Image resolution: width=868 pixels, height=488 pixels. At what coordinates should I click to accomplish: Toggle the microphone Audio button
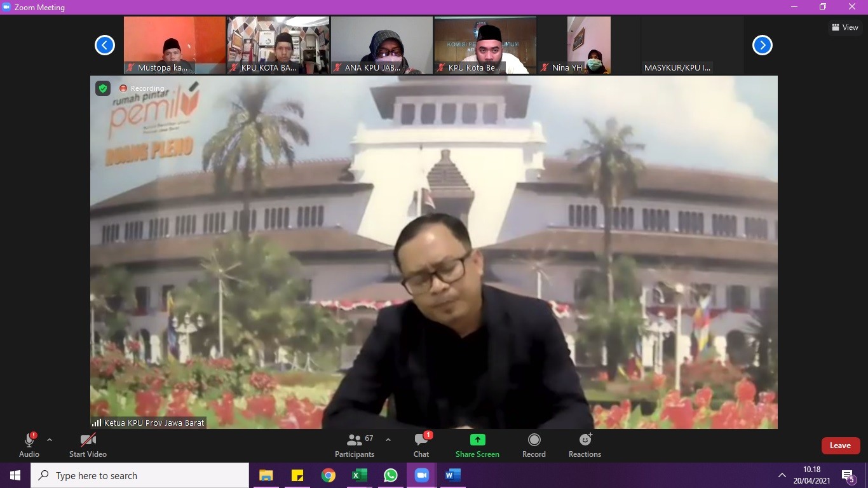[x=29, y=445]
